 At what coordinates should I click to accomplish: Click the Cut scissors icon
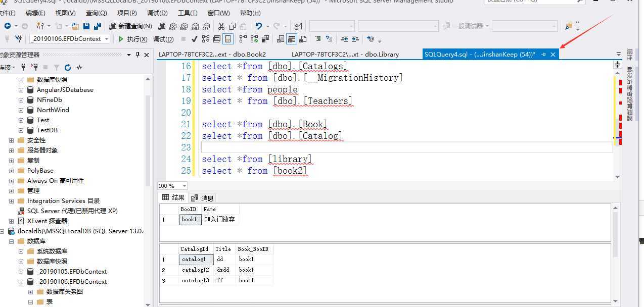221,26
